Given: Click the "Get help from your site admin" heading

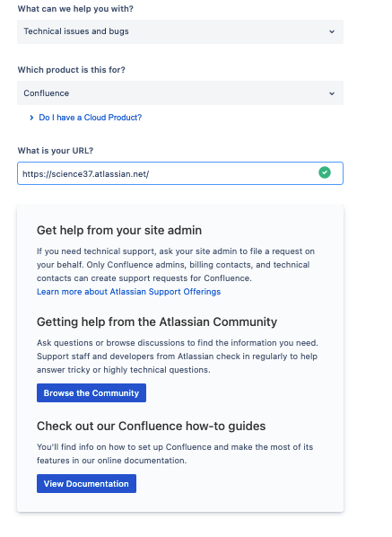Looking at the screenshot, I should point(119,230).
